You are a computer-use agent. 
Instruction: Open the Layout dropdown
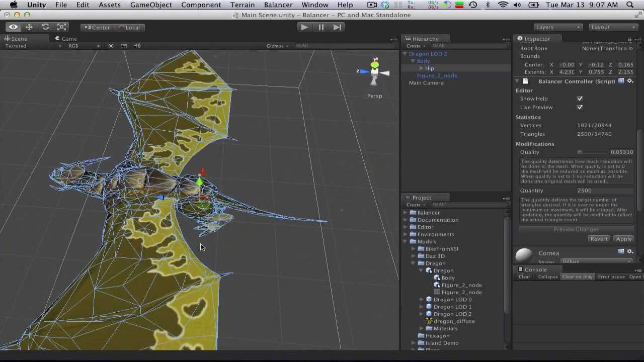coord(612,27)
